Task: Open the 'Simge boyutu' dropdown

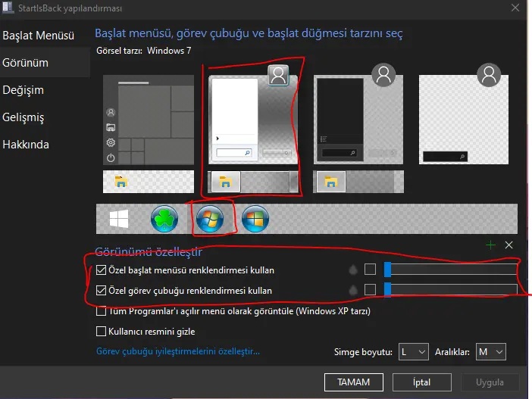Action: 413,352
